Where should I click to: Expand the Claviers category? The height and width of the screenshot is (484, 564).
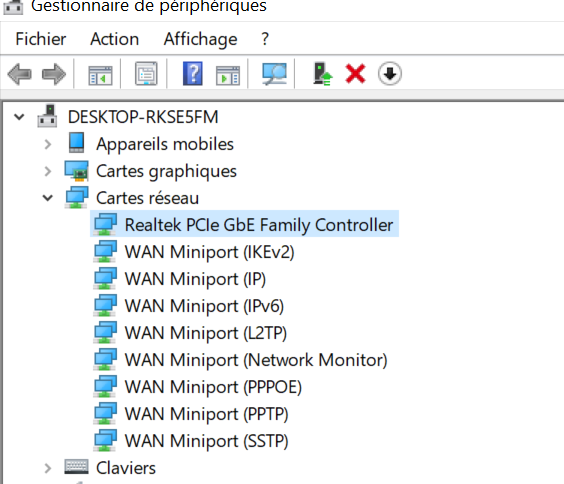click(47, 468)
